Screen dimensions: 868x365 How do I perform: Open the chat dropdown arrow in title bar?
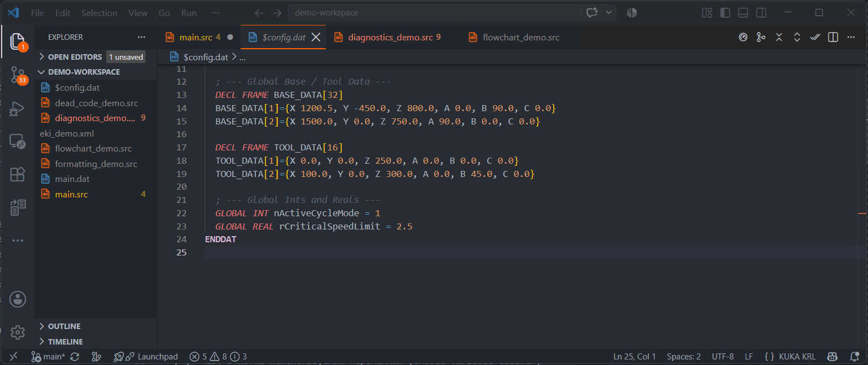click(609, 13)
